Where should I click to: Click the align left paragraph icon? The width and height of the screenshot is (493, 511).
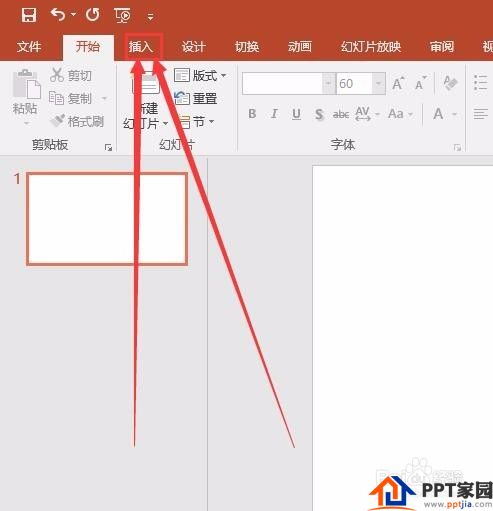pyautogui.click(x=481, y=114)
